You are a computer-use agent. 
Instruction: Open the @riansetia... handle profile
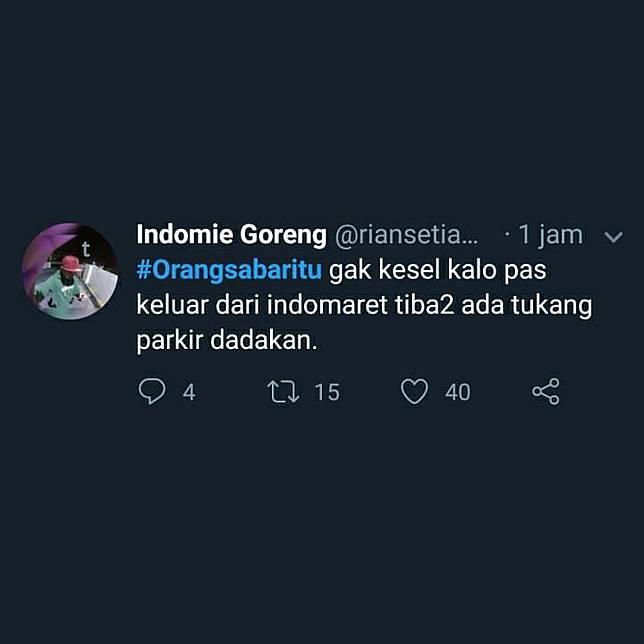point(407,235)
